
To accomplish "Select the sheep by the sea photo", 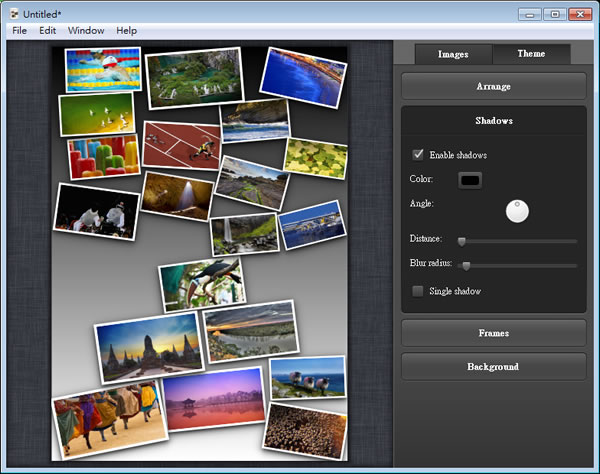I will [308, 378].
